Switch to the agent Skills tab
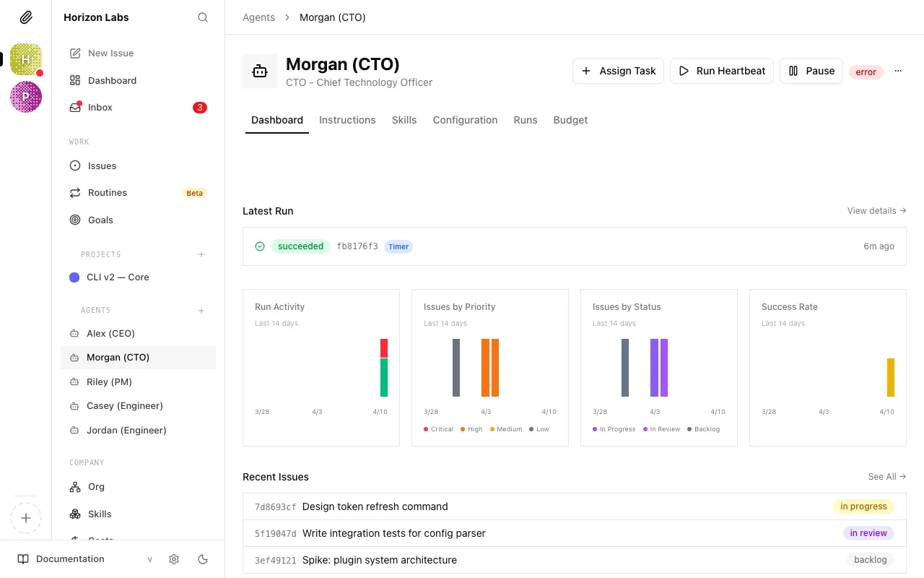 click(x=404, y=120)
